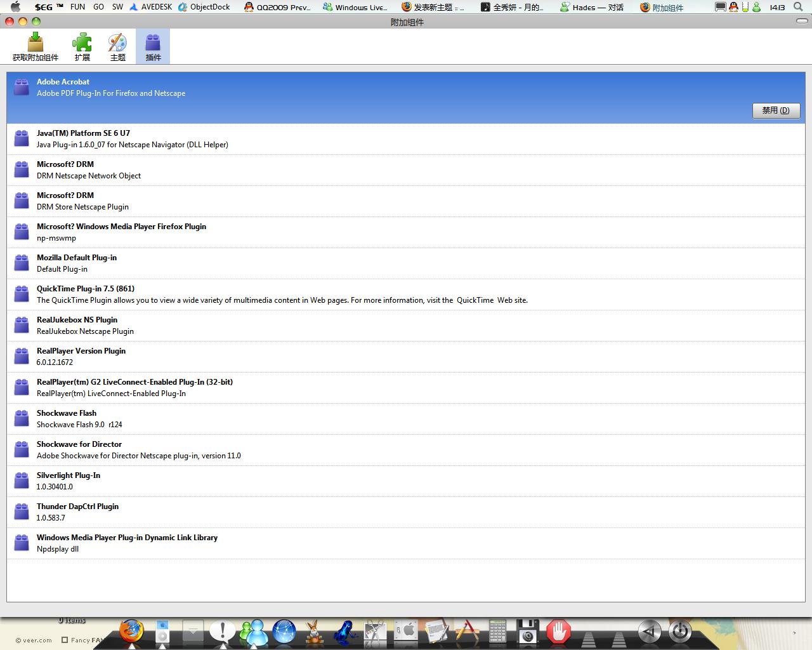Click the Mozilla Default Plug-in icon
This screenshot has width=812, height=650.
pyautogui.click(x=22, y=263)
